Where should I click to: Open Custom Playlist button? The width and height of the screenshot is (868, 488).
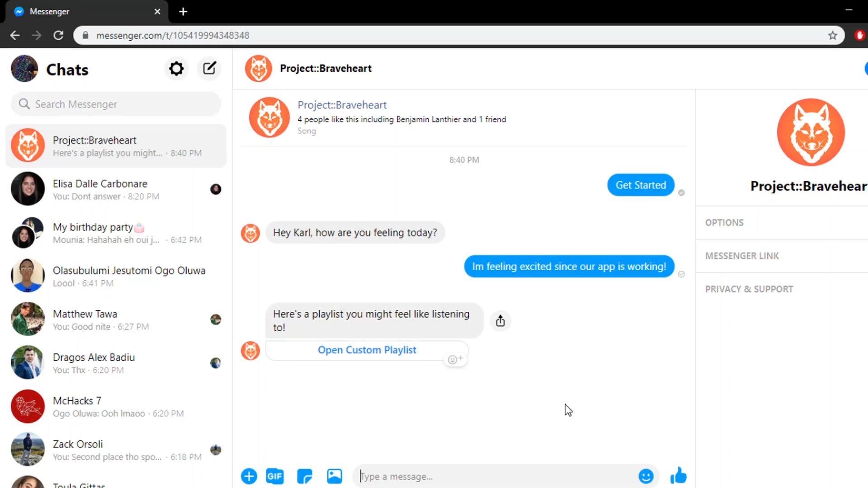pos(367,350)
